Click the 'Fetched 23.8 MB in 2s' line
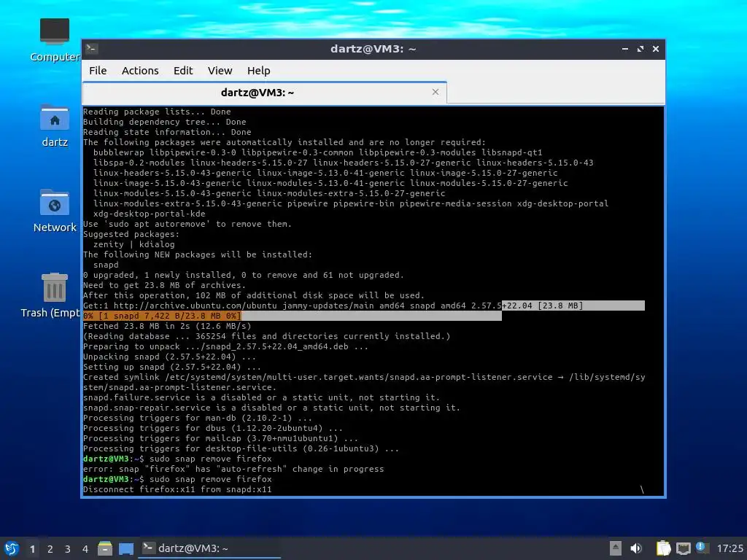This screenshot has height=560, width=747. pos(167,326)
